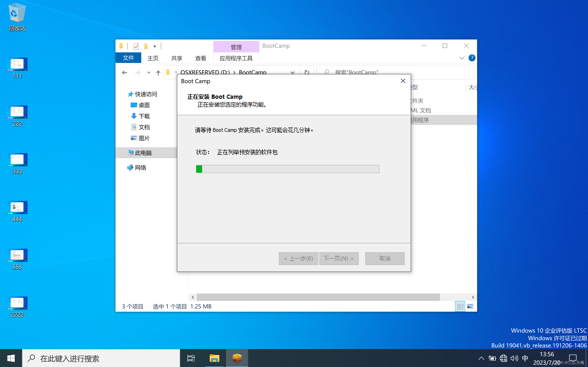Open File Explorer from the taskbar
Image resolution: width=588 pixels, height=367 pixels.
[214, 358]
